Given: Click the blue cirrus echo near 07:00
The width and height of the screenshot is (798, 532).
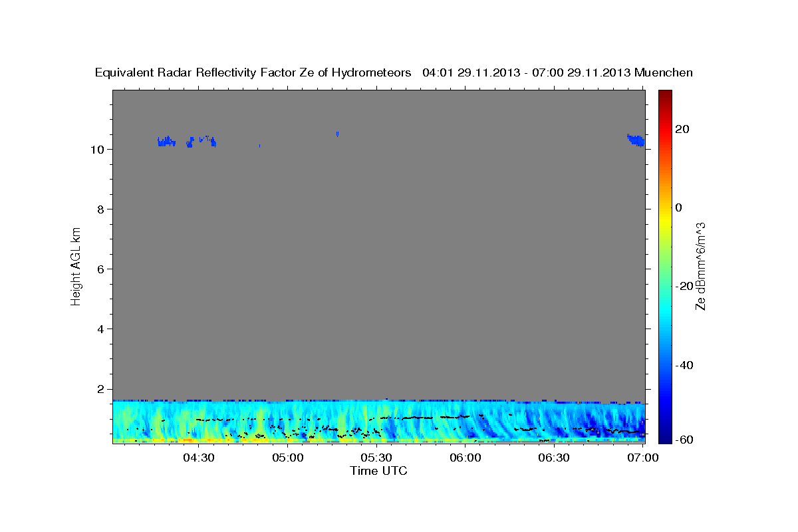Looking at the screenshot, I should (636, 140).
